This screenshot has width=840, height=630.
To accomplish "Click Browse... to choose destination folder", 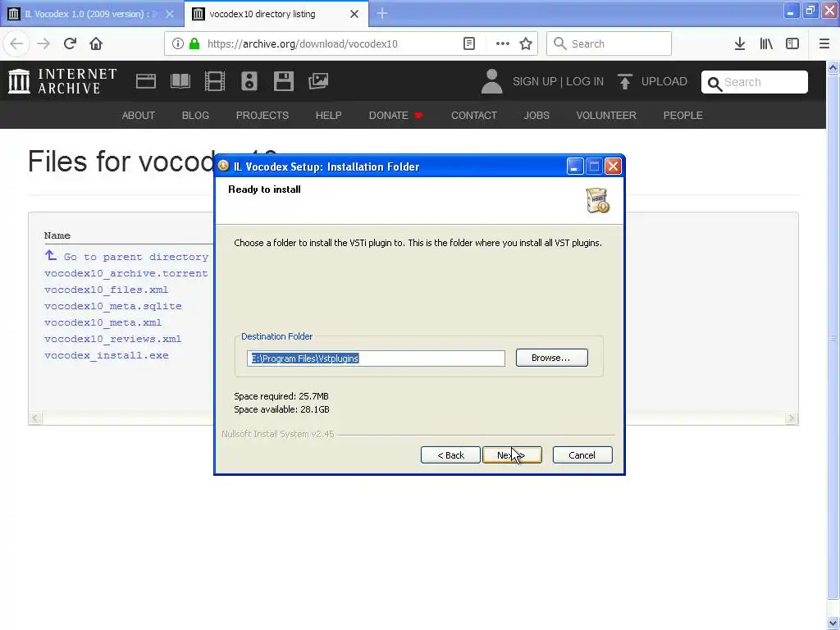I will (x=552, y=358).
